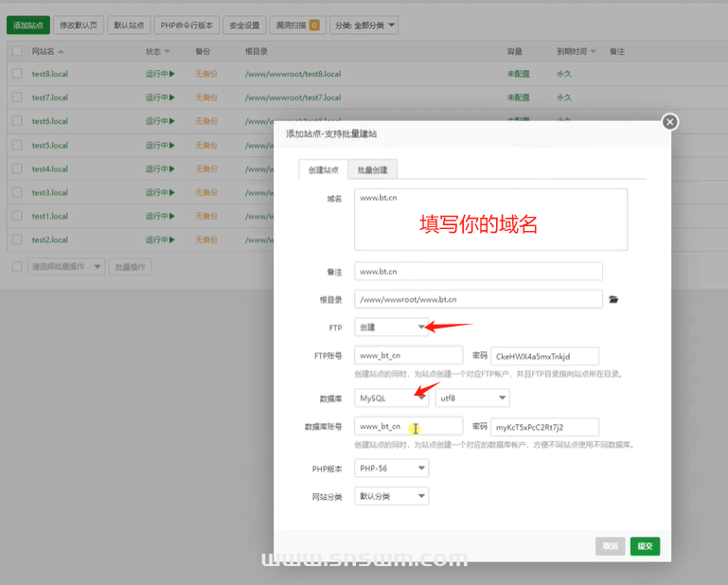Click the play icon for test4.local status
The height and width of the screenshot is (585, 728).
tap(172, 169)
